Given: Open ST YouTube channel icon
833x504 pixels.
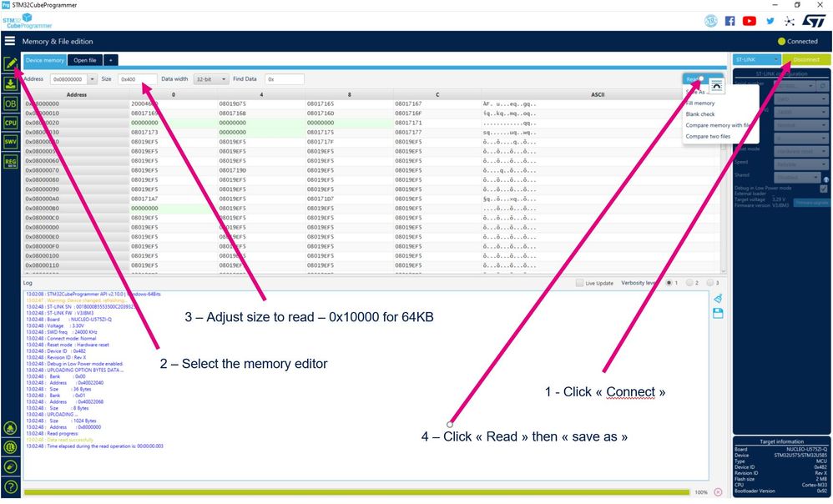Looking at the screenshot, I should click(x=749, y=21).
